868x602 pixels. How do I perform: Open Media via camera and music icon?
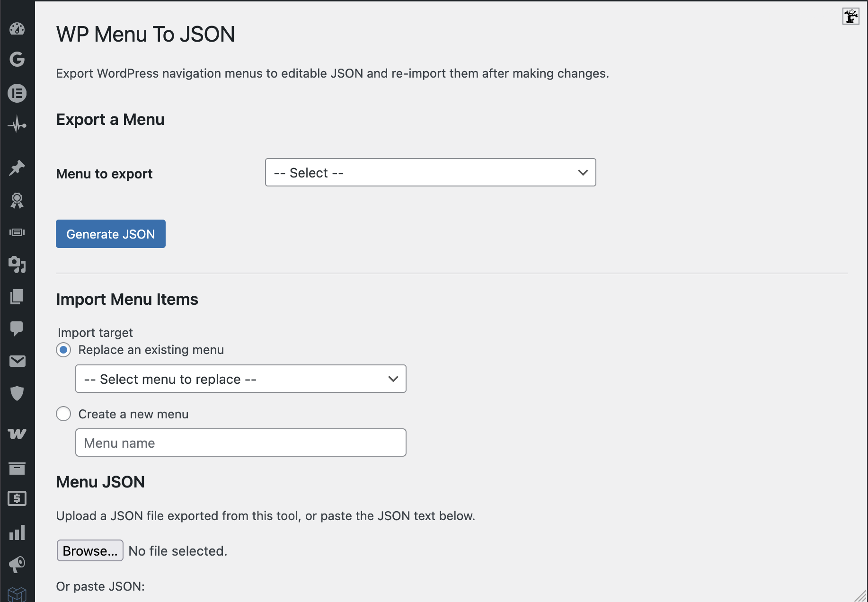coord(17,265)
